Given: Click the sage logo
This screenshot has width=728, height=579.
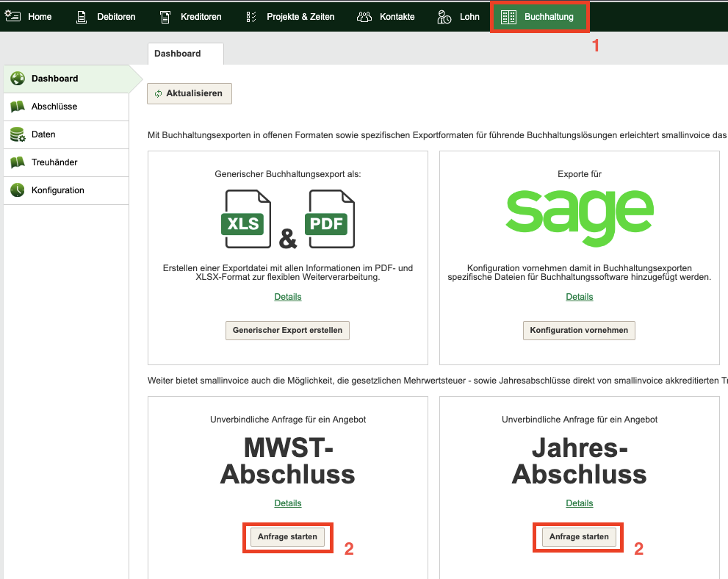Looking at the screenshot, I should tap(580, 217).
